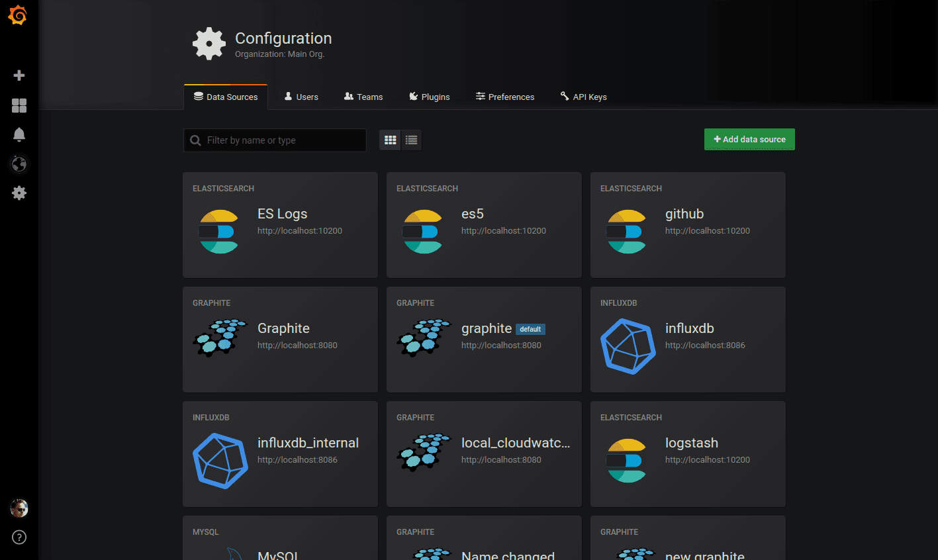Click the default badge on graphite card

pos(530,329)
